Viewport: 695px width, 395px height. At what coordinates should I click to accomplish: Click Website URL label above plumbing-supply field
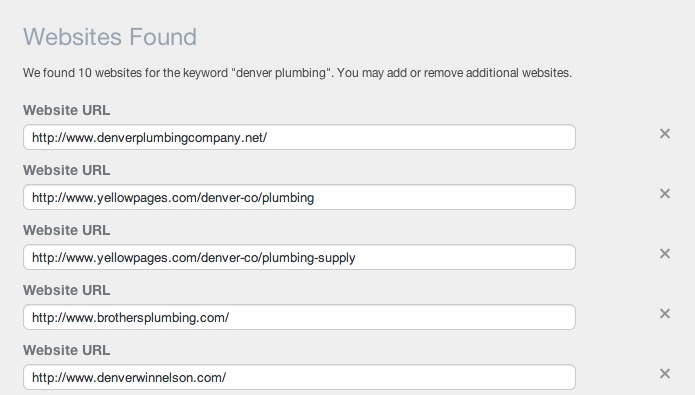click(x=66, y=230)
